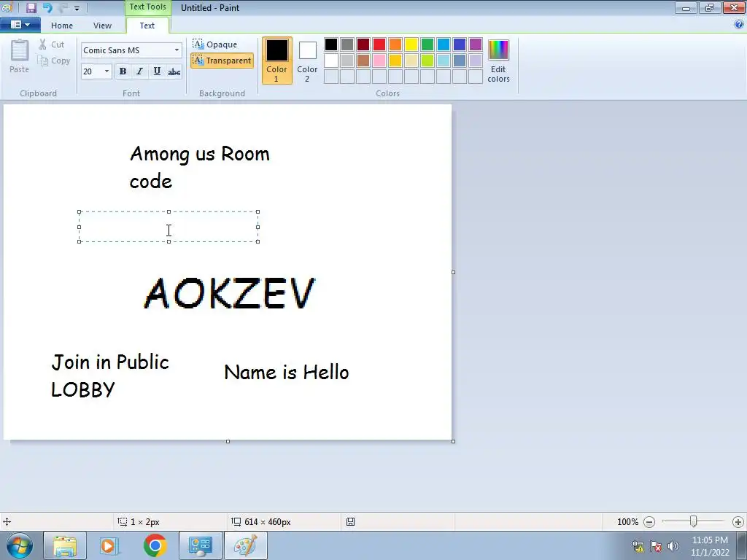Viewport: 747px width, 560px height.
Task: Open the Control Panel taskbar icon
Action: [x=200, y=545]
